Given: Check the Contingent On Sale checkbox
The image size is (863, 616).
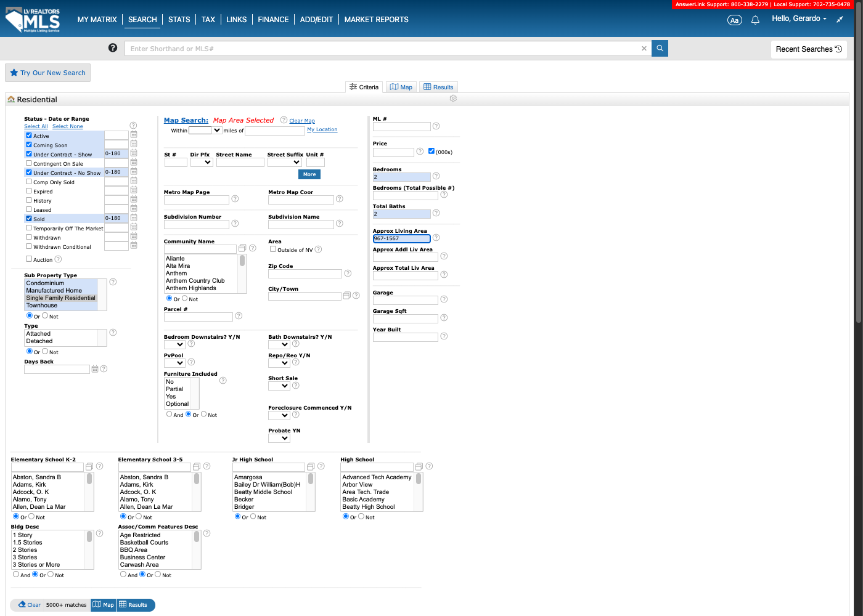Looking at the screenshot, I should point(29,163).
